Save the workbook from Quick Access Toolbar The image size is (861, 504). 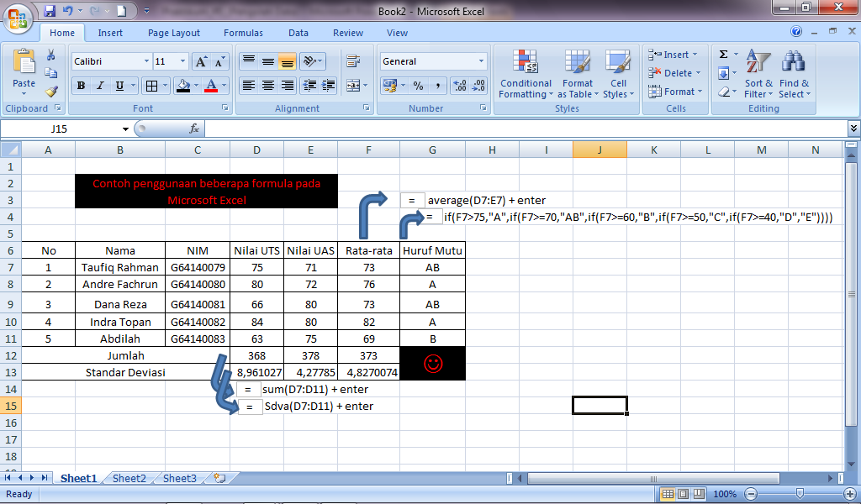(50, 10)
